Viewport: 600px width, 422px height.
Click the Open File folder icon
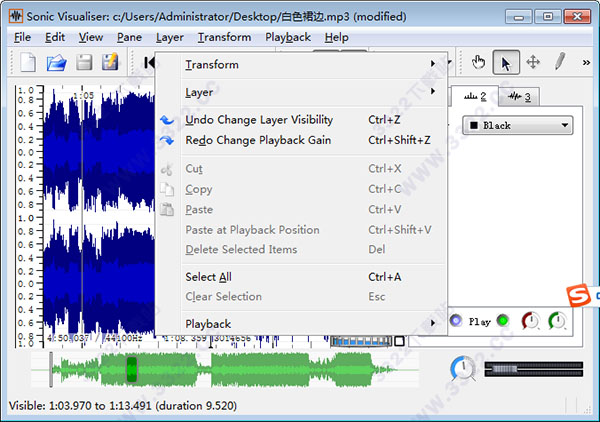(56, 63)
